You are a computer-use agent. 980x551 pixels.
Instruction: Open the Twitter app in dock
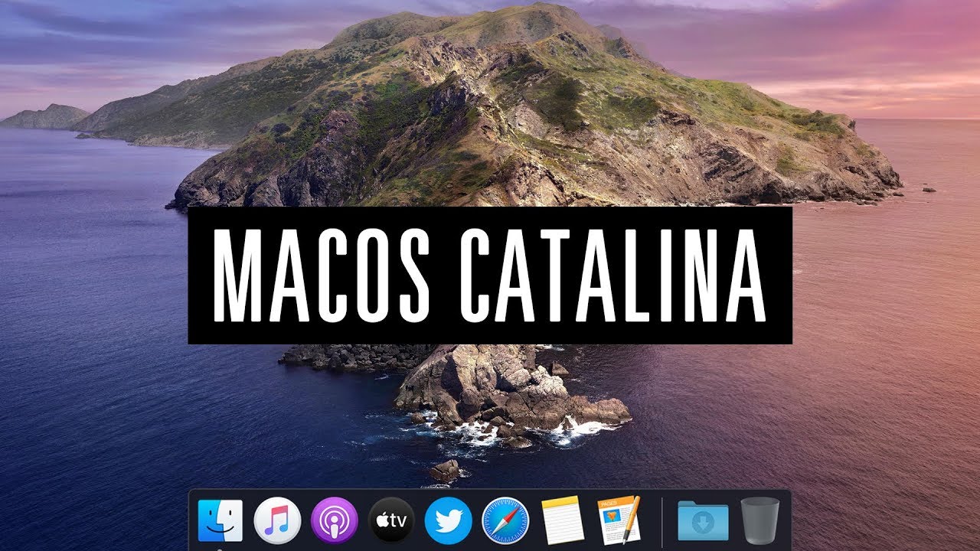click(448, 520)
